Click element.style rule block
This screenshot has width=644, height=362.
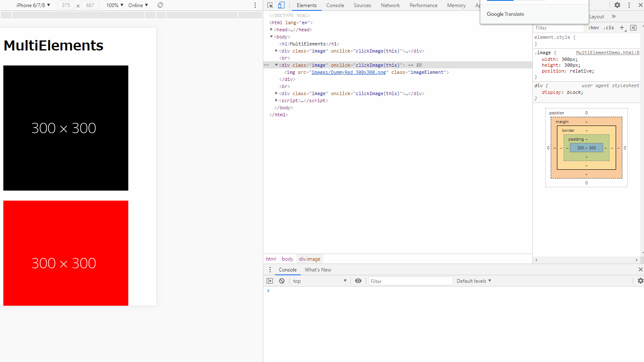(x=586, y=40)
